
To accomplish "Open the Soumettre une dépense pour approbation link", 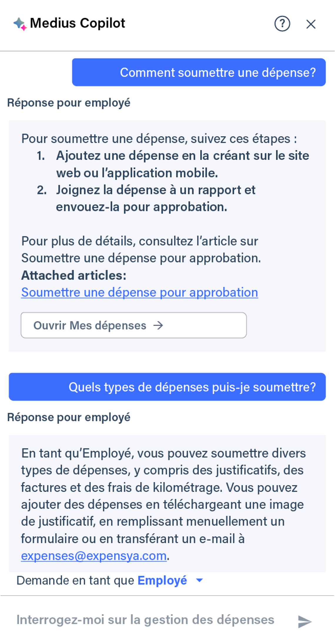I will click(x=140, y=292).
